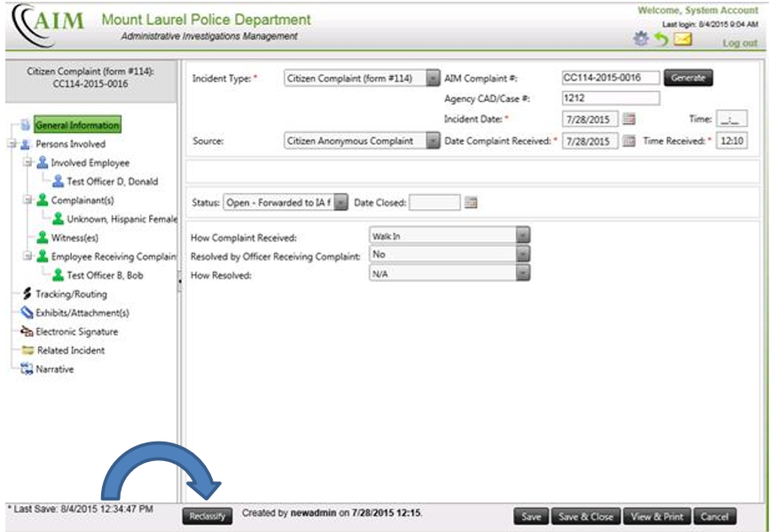Screen dimensions: 774x532
Task: Open the Incident Date calendar picker
Action: [x=629, y=119]
